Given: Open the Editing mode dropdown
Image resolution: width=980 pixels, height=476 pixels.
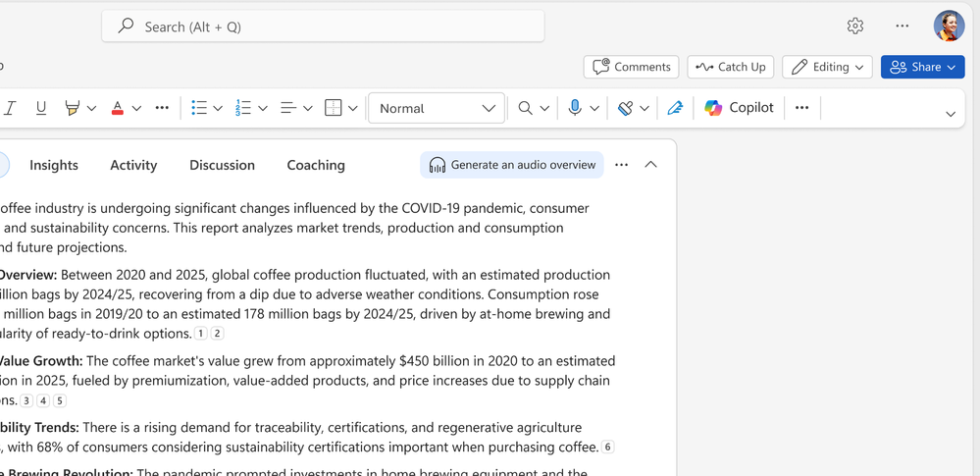Looking at the screenshot, I should [x=827, y=67].
